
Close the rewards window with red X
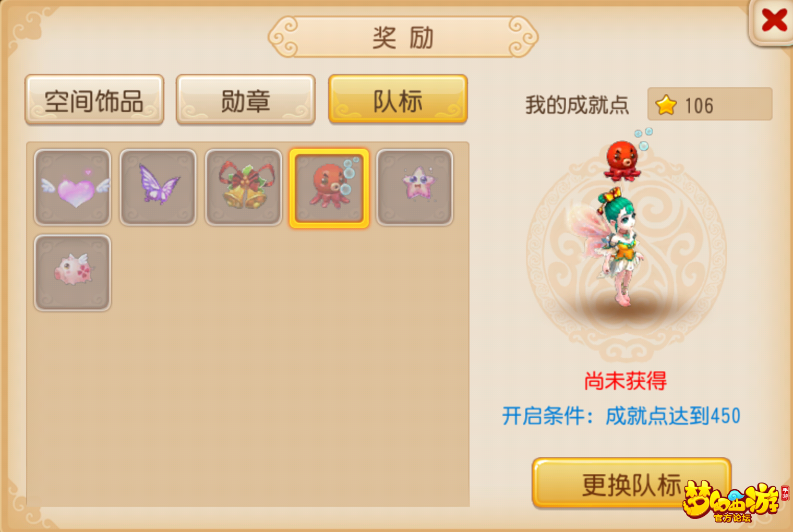click(x=773, y=21)
